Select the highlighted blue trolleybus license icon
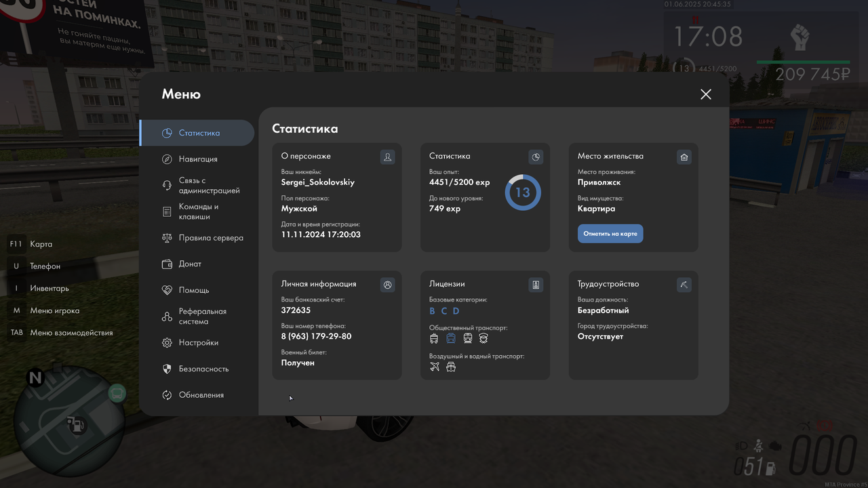The height and width of the screenshot is (488, 868). tap(450, 338)
